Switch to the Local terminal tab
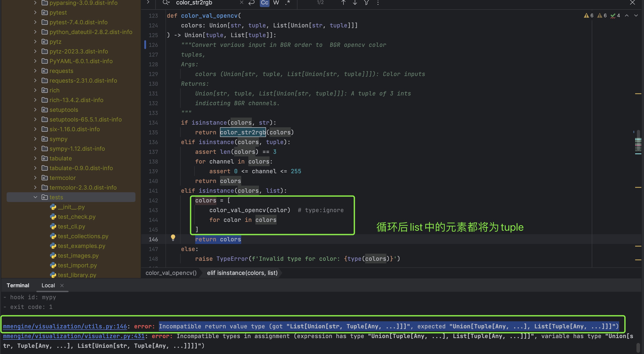 [x=48, y=285]
